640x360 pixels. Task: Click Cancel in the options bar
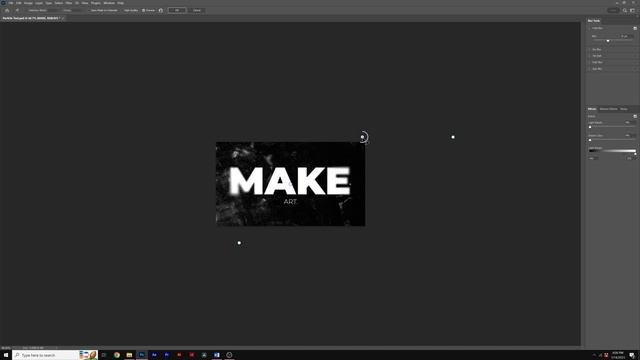[x=197, y=10]
